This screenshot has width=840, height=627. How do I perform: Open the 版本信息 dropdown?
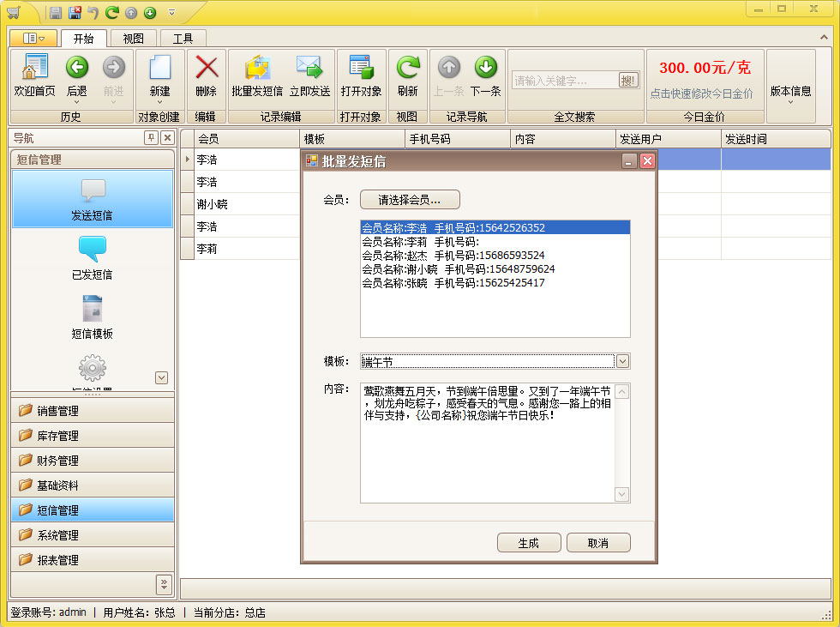point(790,92)
